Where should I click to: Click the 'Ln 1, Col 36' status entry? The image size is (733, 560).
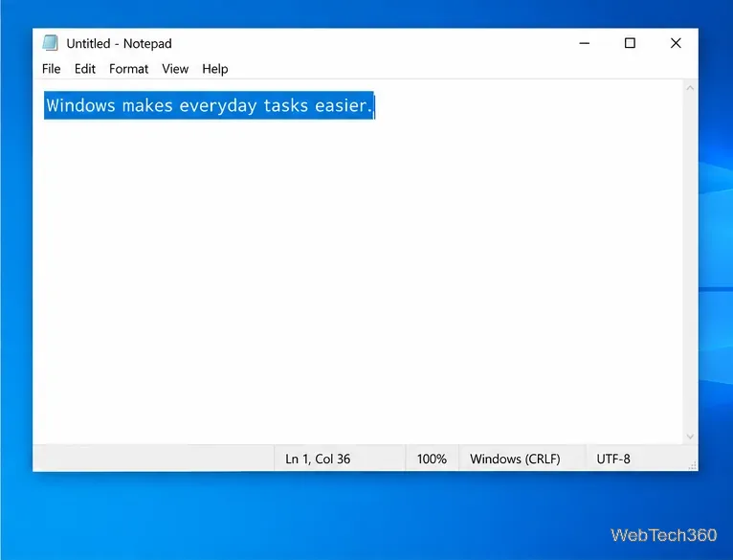pos(318,459)
